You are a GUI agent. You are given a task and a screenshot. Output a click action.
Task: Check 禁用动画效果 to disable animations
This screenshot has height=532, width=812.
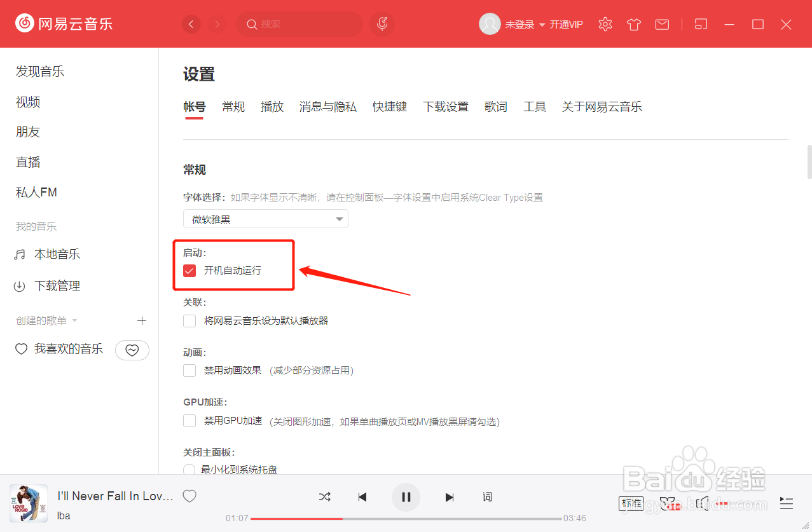189,369
